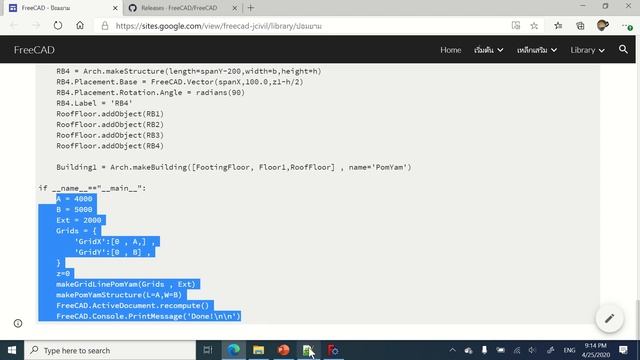This screenshot has width=640, height=360.
Task: Open FreeCAD app from the taskbar
Action: click(333, 350)
